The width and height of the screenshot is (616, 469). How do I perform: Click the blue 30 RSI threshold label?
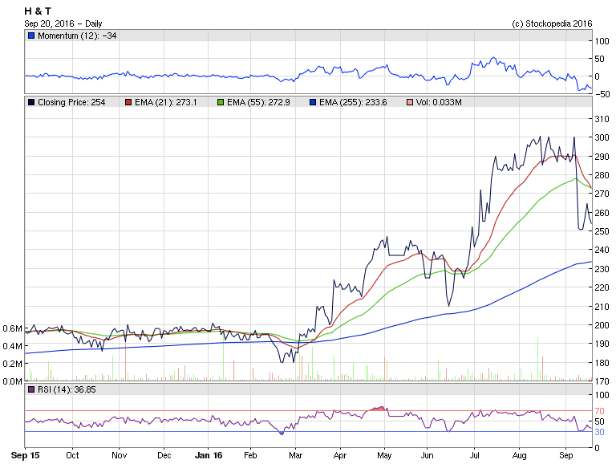(x=599, y=432)
